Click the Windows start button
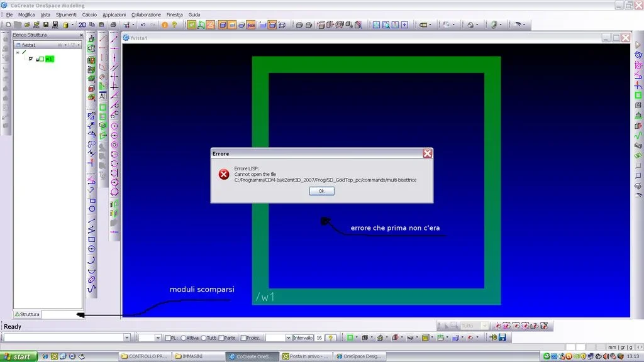 17,356
